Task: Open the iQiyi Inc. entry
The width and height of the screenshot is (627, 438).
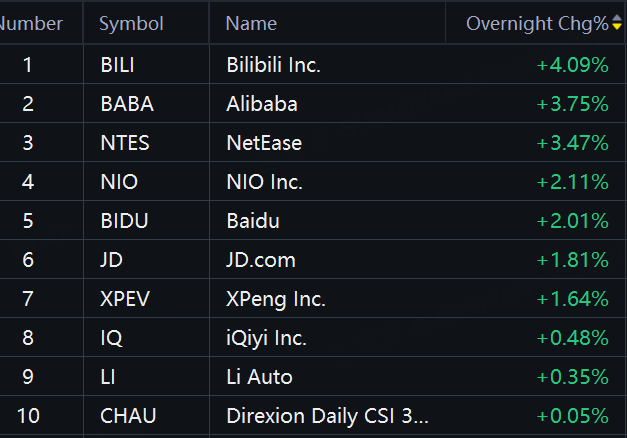Action: (x=266, y=338)
